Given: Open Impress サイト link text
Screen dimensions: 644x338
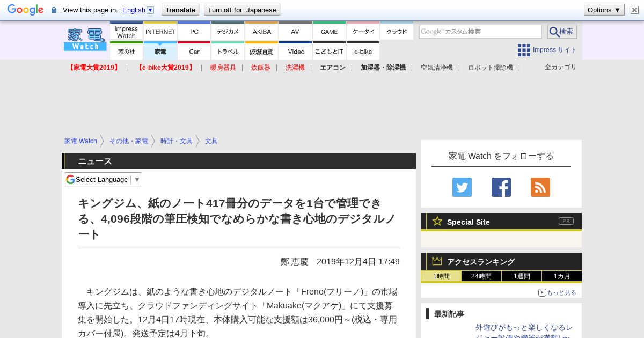Looking at the screenshot, I should (x=555, y=50).
